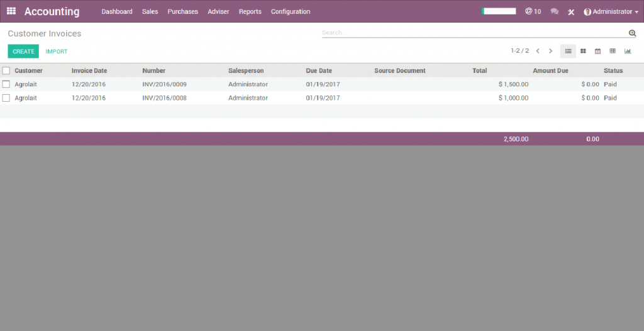Sort by the Invoice Date column header
The width and height of the screenshot is (644, 331).
(x=89, y=70)
